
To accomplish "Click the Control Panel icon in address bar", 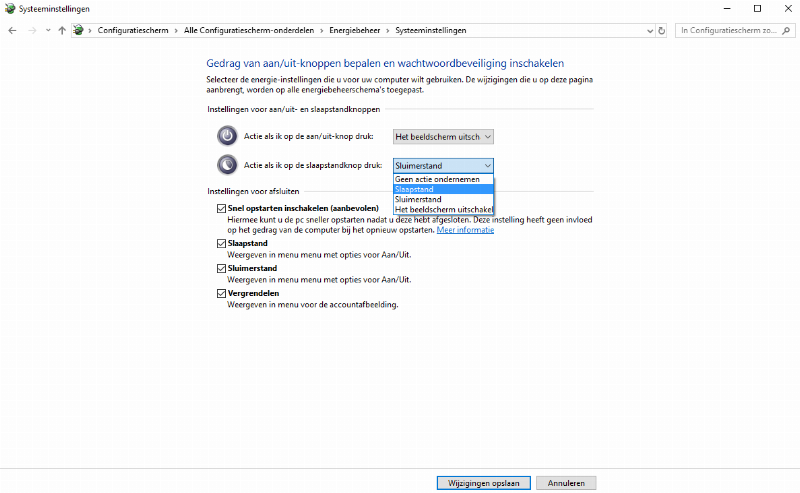I will [x=78, y=30].
